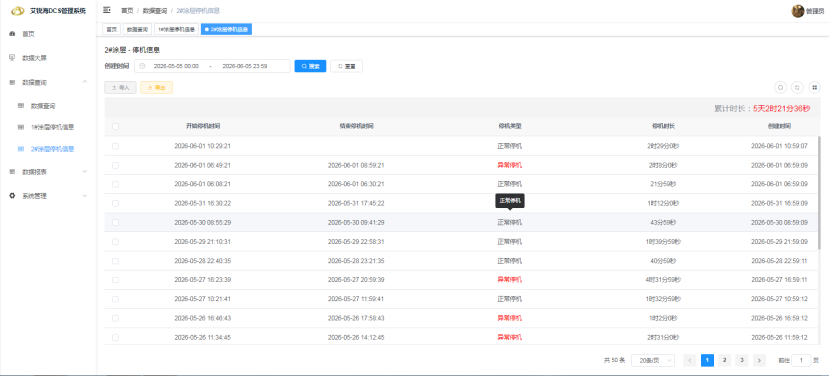This screenshot has height=377, width=830.
Task: Click the admin user avatar
Action: (x=798, y=11)
